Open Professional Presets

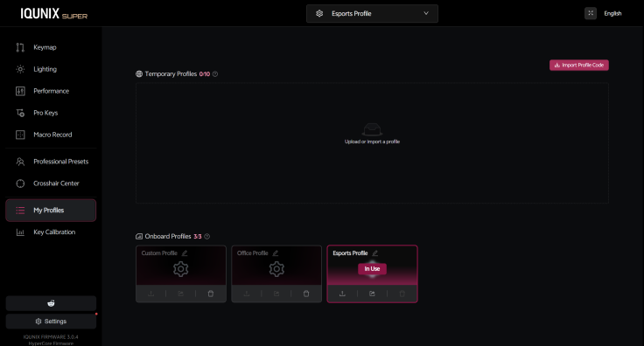[51, 162]
